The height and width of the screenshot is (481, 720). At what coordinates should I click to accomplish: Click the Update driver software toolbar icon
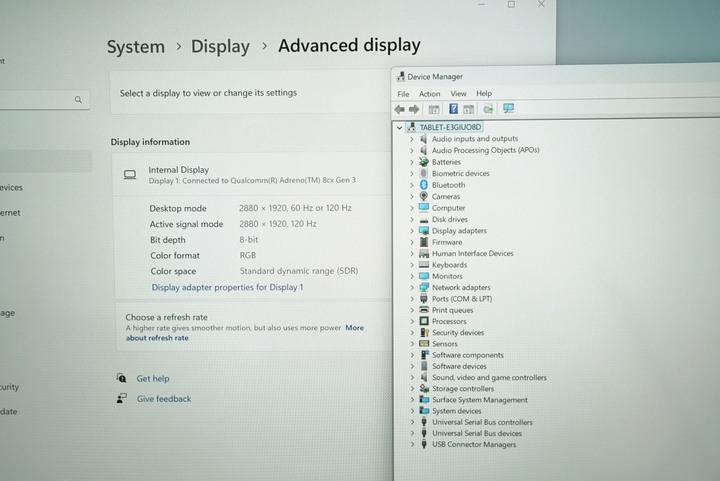pos(488,109)
